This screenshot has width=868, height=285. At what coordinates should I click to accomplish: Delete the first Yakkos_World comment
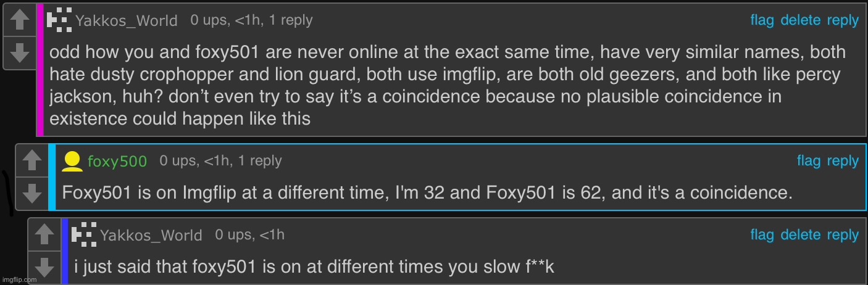coord(800,21)
